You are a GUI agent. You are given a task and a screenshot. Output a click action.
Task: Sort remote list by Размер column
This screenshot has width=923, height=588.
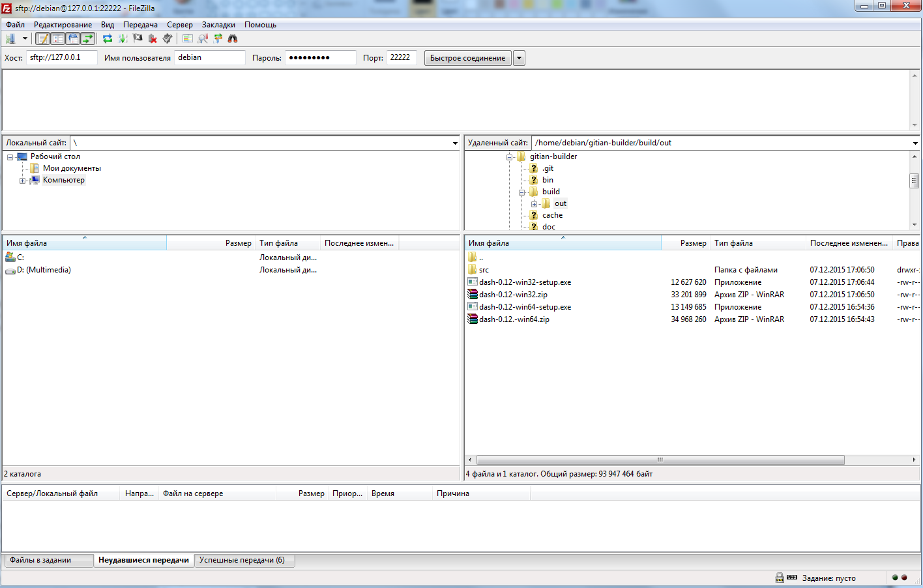click(686, 243)
